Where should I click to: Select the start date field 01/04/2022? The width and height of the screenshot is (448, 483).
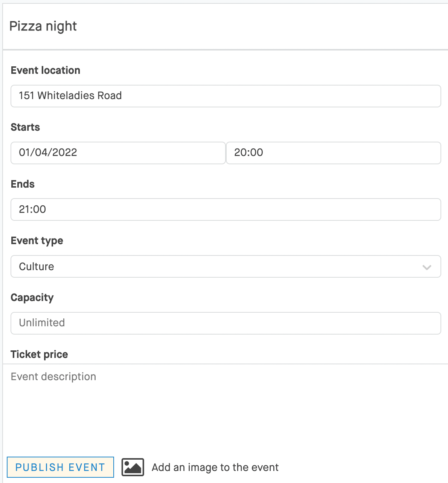tap(118, 153)
